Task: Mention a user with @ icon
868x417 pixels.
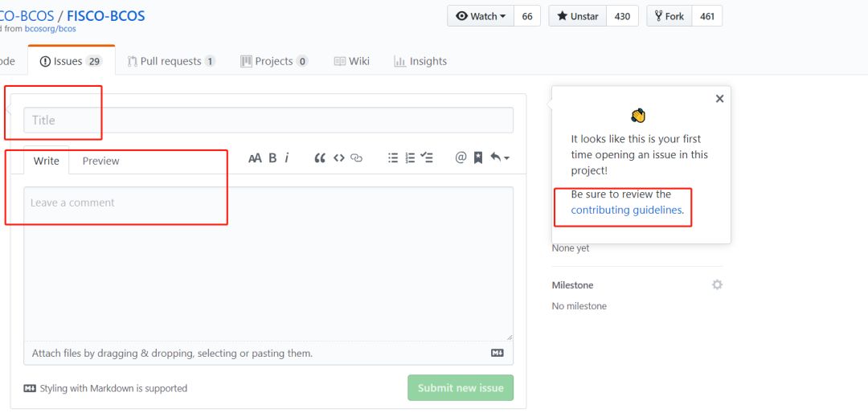Action: pos(461,158)
